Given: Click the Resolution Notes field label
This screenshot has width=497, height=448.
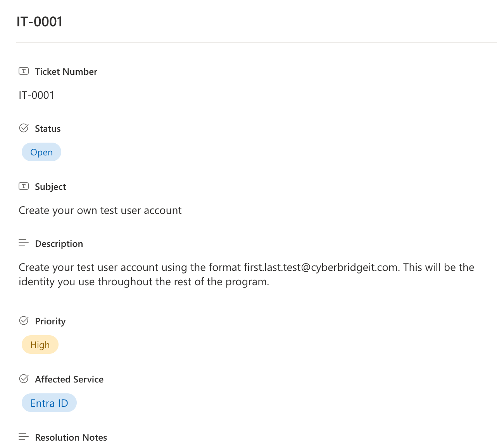Looking at the screenshot, I should [x=71, y=438].
